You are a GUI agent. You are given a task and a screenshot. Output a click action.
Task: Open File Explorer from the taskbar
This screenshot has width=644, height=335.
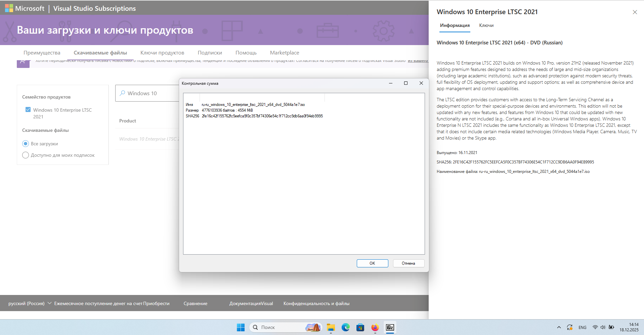click(331, 327)
